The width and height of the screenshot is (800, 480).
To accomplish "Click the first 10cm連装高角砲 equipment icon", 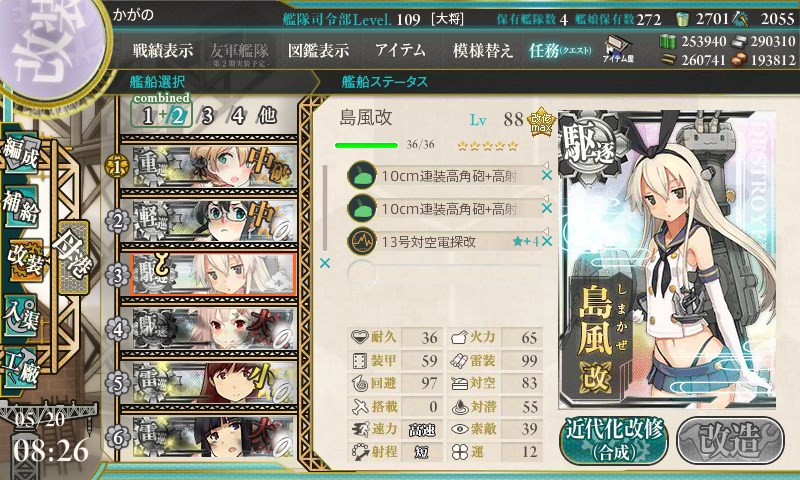I will 362,176.
